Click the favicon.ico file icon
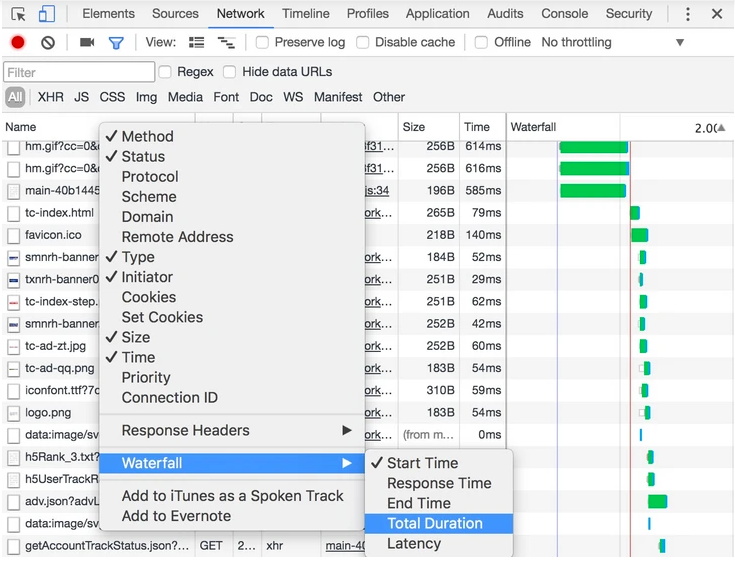735x561 pixels. coord(14,235)
